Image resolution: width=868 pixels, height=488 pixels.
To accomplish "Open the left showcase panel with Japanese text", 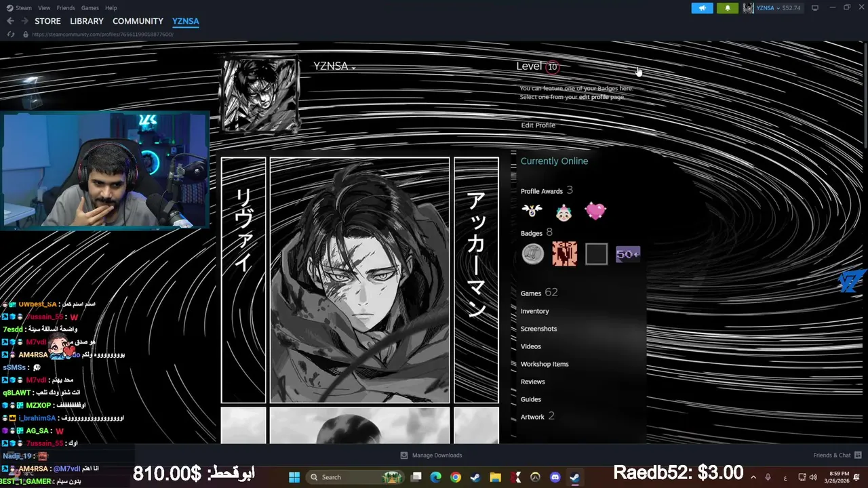I will (x=243, y=281).
